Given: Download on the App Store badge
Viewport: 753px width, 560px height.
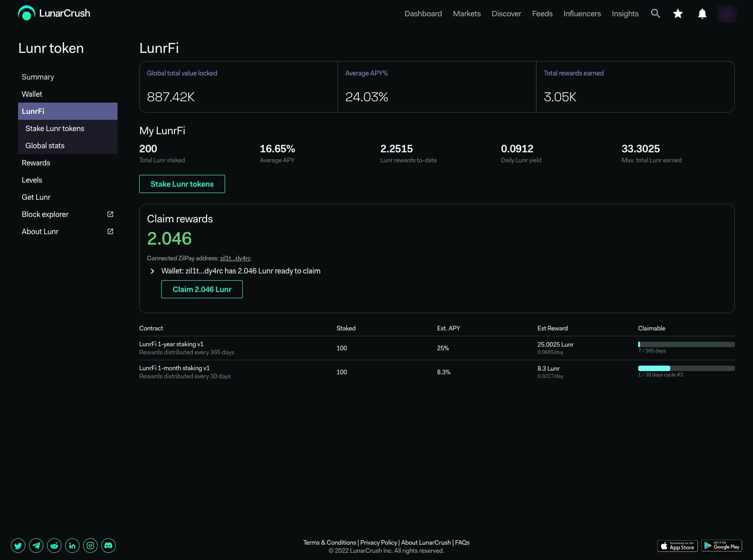Looking at the screenshot, I should click(677, 546).
